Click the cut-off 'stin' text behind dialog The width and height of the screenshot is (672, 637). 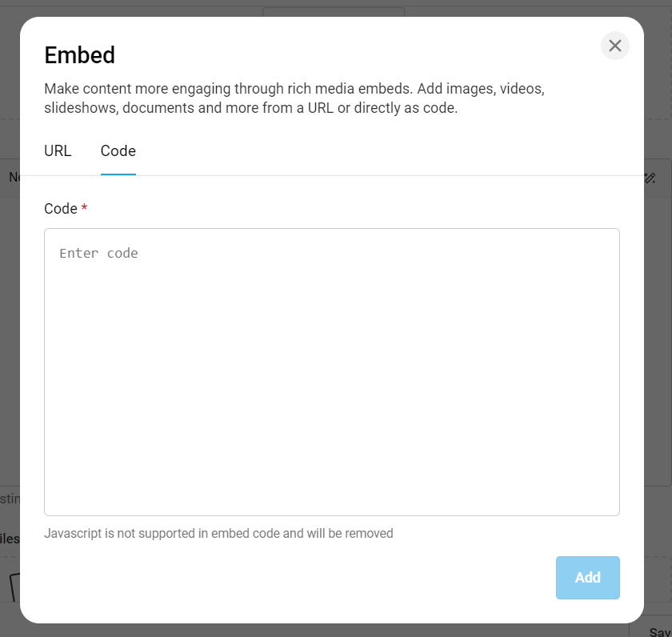point(10,499)
